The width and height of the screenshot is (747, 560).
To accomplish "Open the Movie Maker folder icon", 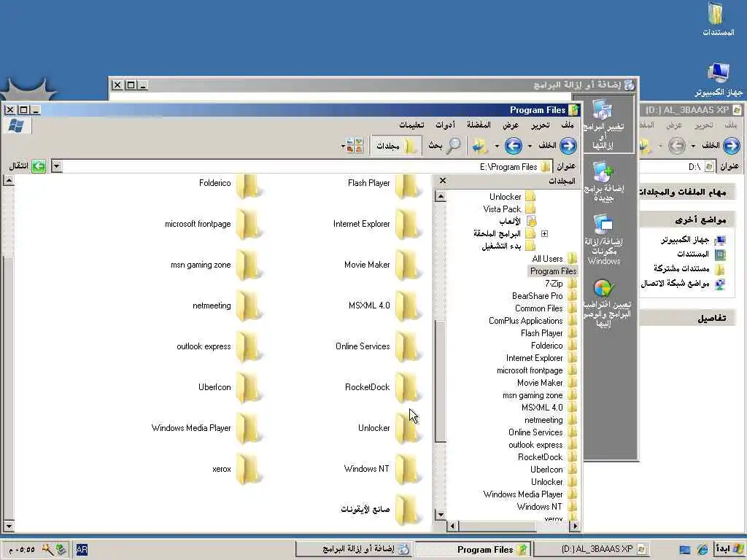I will click(x=407, y=265).
